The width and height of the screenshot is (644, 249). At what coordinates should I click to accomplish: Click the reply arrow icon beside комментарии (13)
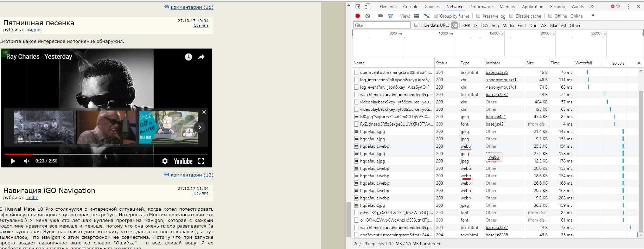166,174
